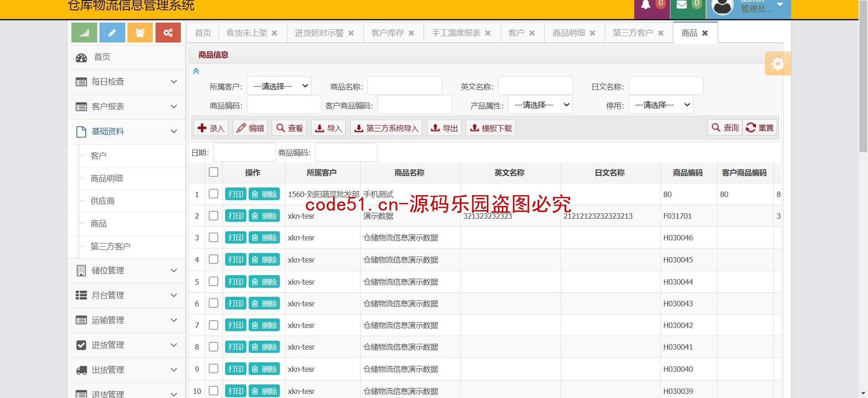Click the 编辑 edit button

coord(250,128)
